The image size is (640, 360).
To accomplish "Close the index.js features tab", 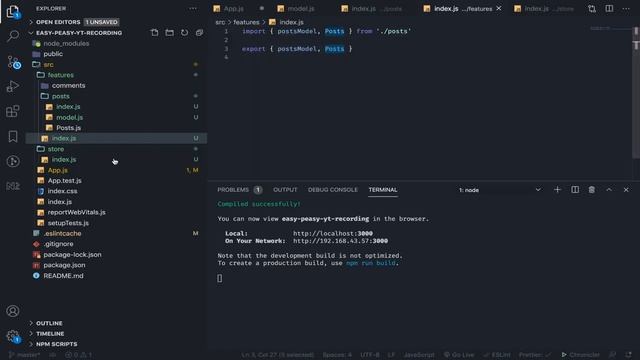I will (499, 8).
